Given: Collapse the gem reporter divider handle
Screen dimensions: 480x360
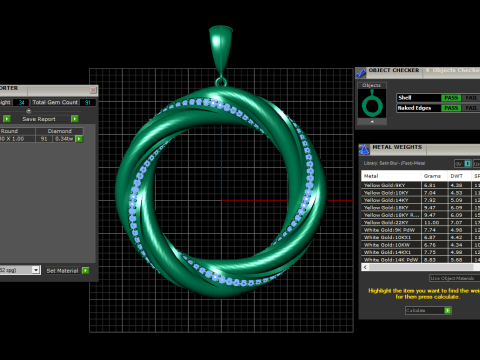Looking at the screenshot, I should click(x=29, y=111).
